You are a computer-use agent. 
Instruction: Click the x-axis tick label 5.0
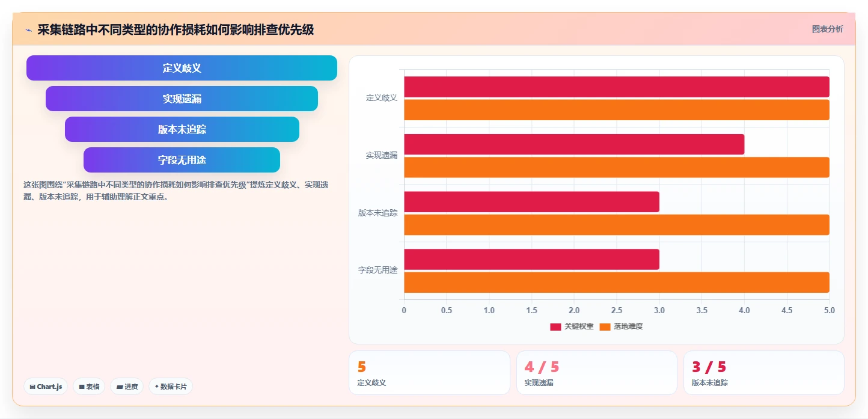pyautogui.click(x=830, y=311)
